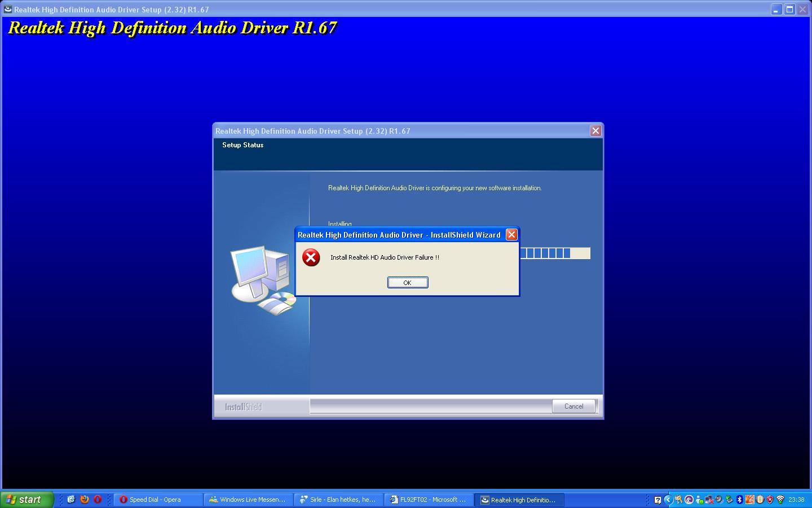
Task: Click the keys tray icon
Action: point(678,500)
